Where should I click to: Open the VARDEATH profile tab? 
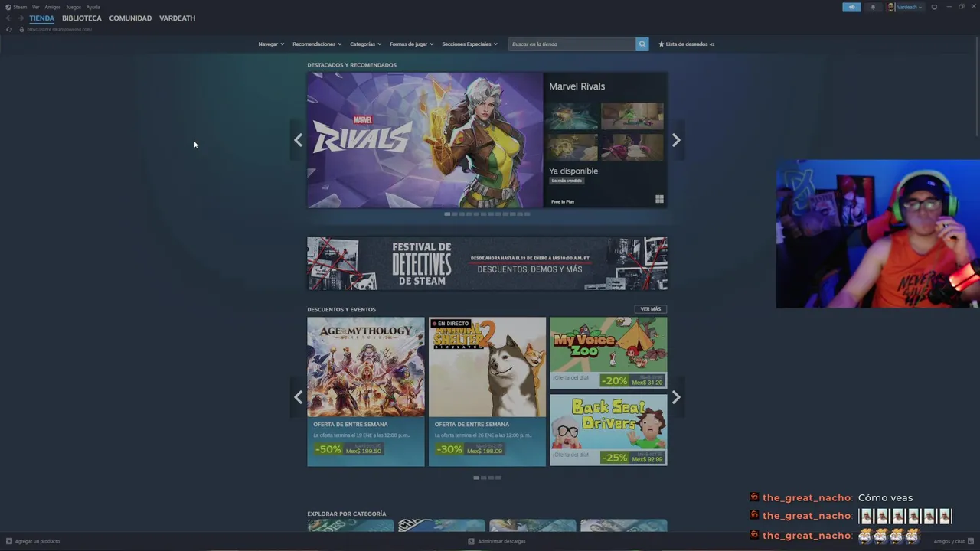point(177,18)
